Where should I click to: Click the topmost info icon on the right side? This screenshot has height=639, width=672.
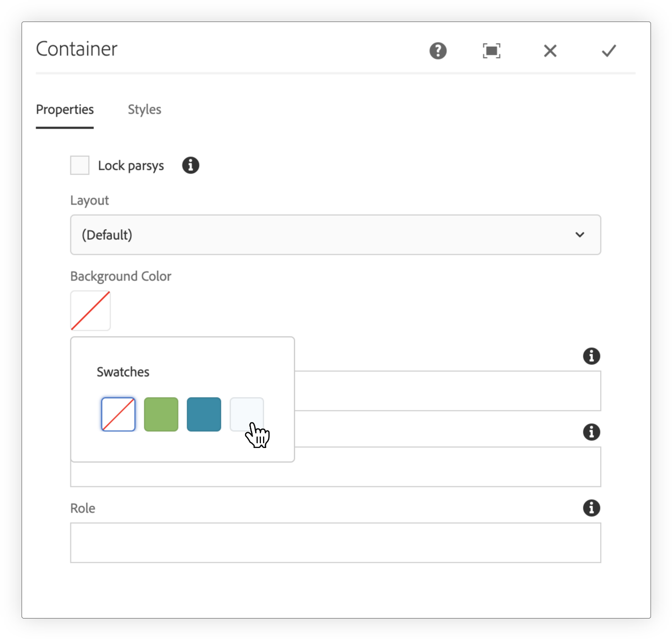[591, 356]
